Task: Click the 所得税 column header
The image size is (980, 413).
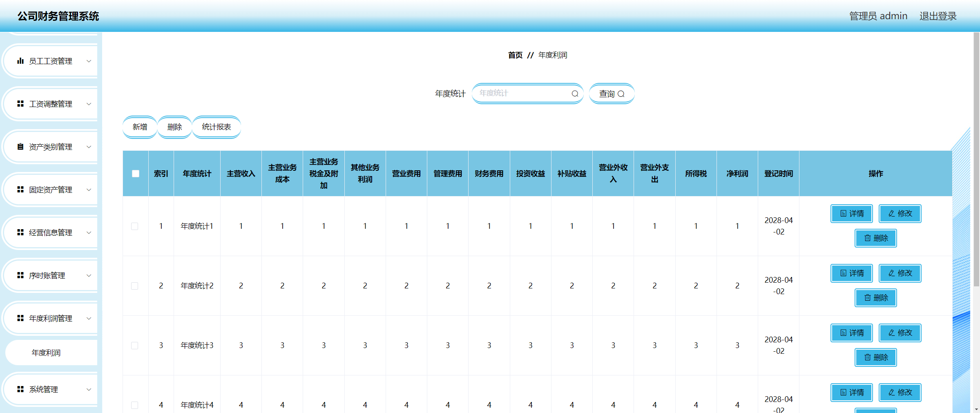Action: [x=696, y=174]
